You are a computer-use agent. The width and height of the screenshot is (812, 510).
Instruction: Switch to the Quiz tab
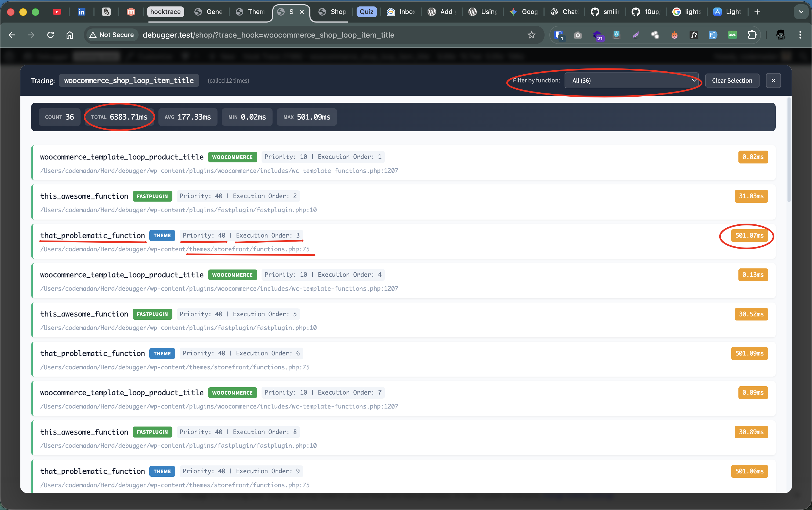[367, 12]
